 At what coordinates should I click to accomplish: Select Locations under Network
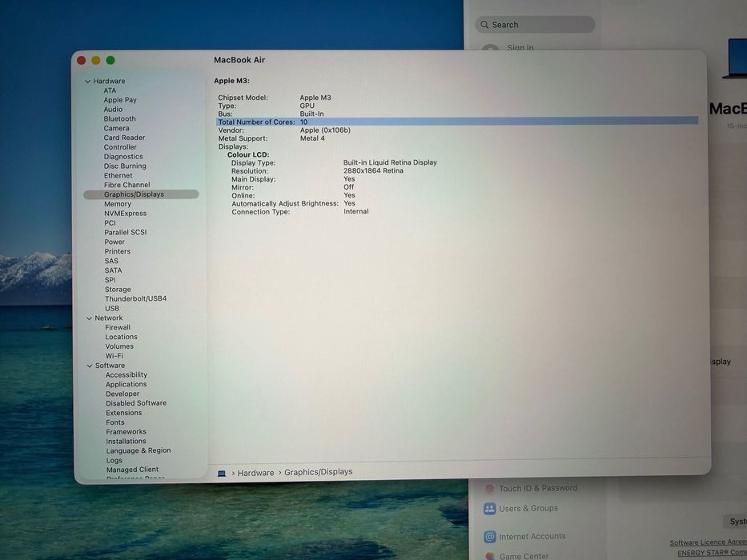coord(121,337)
